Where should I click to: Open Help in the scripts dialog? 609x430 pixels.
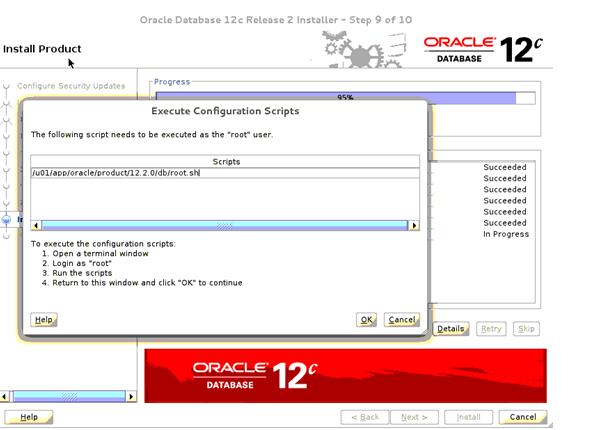click(44, 320)
